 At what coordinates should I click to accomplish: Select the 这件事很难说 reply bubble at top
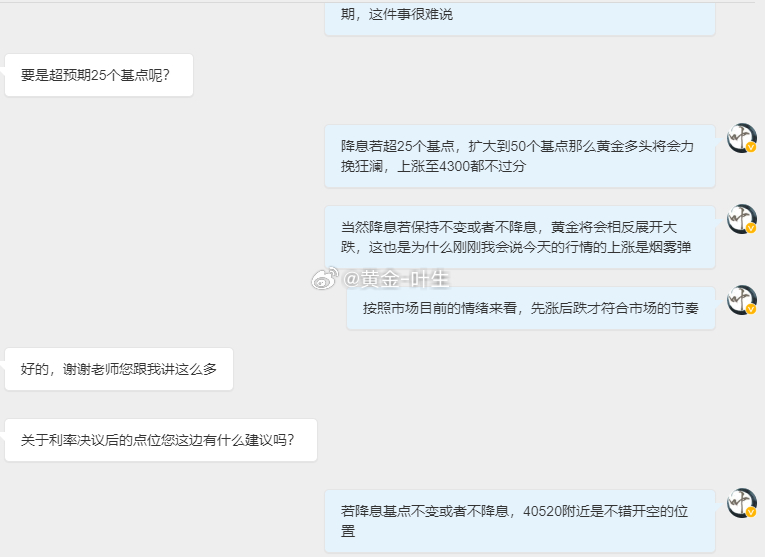click(x=520, y=18)
